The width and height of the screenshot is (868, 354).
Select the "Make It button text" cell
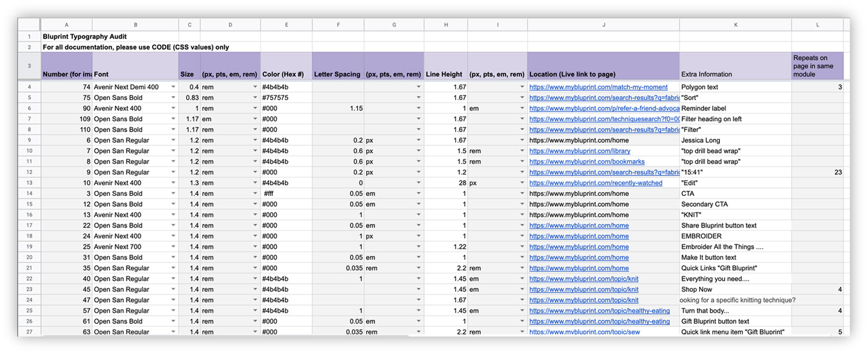click(x=736, y=257)
